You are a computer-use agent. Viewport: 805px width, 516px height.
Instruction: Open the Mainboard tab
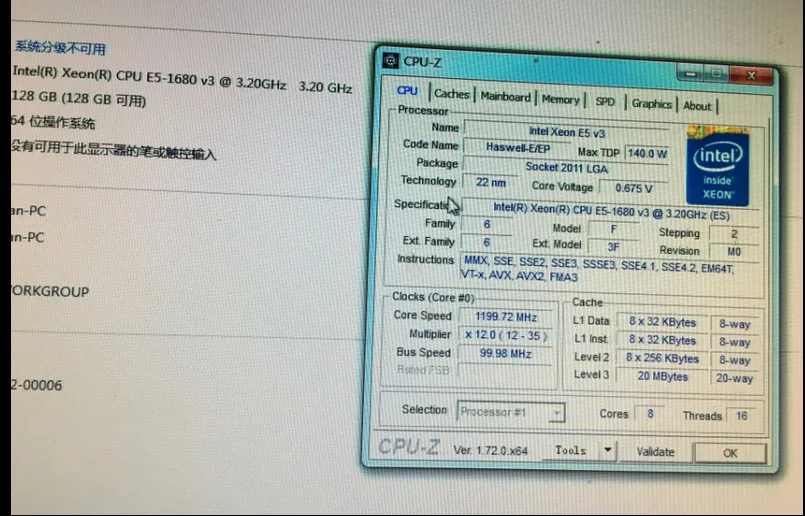click(x=505, y=97)
